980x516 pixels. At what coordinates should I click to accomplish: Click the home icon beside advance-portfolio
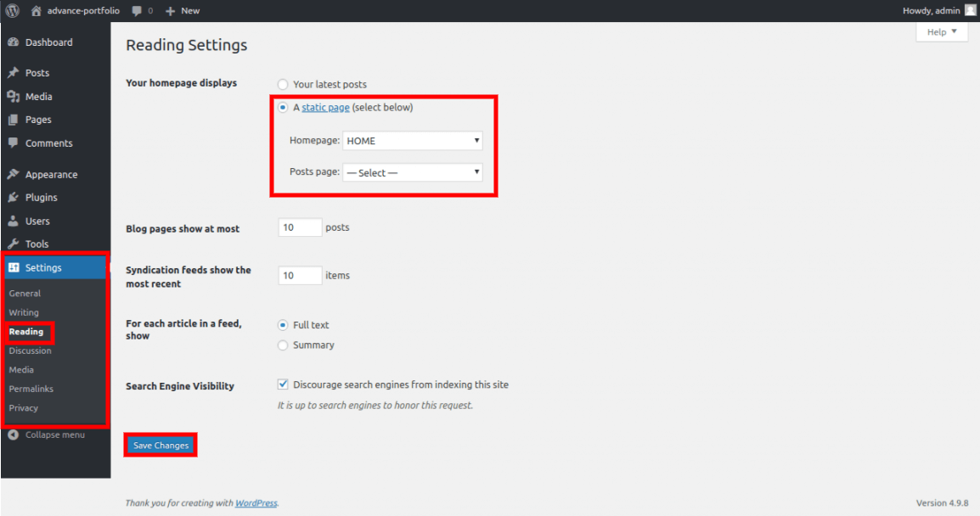[37, 11]
